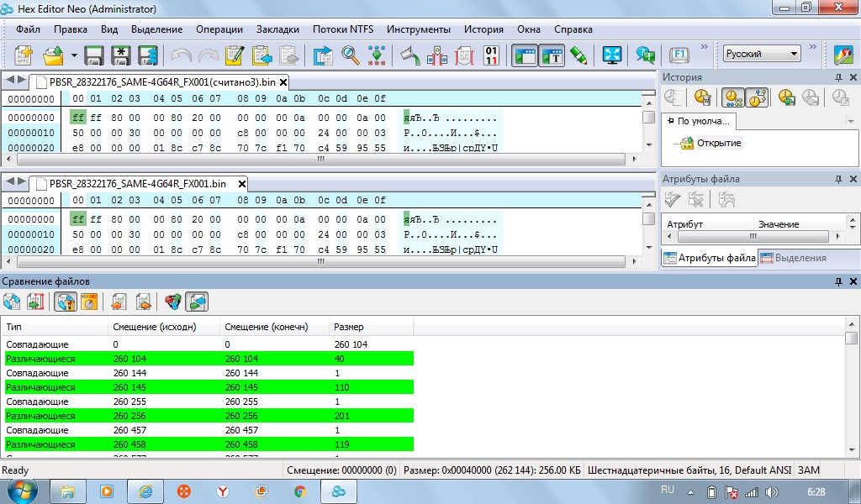Close the (считано3).bin file tab
This screenshot has height=504, width=861.
click(x=283, y=82)
